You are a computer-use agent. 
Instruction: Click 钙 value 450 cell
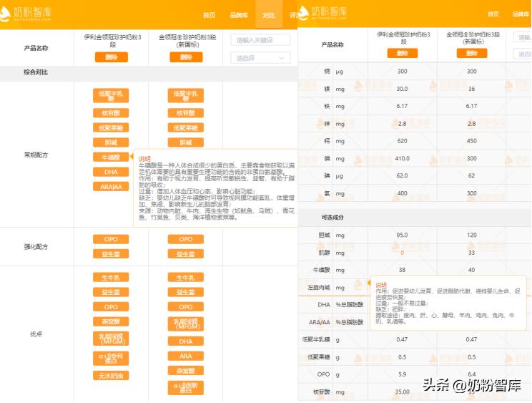[472, 141]
